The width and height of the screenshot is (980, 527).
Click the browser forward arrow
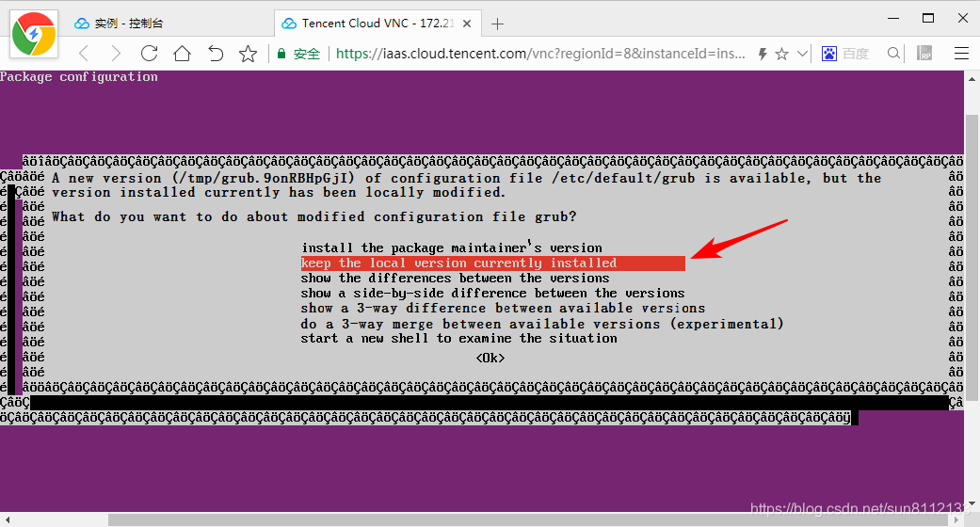click(x=116, y=54)
